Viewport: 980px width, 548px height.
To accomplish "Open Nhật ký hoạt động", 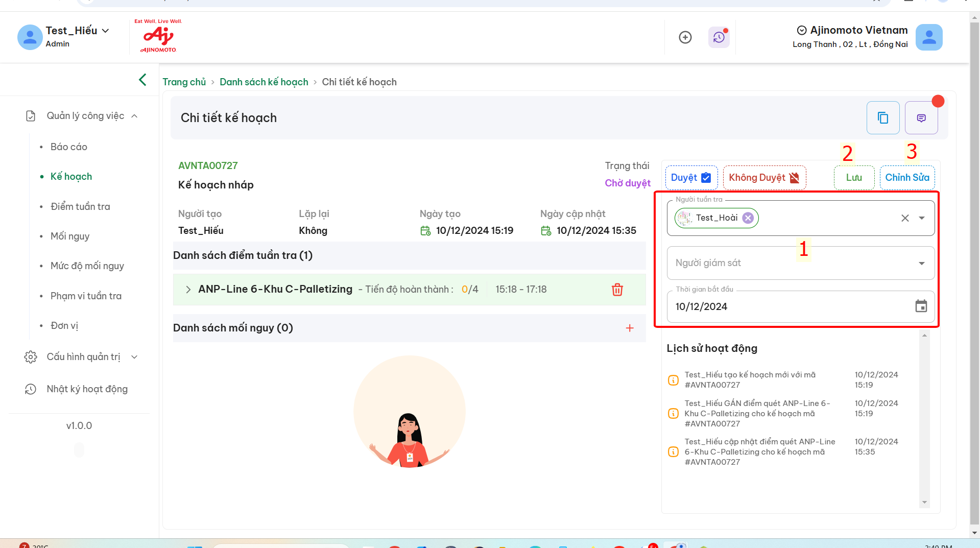I will (x=87, y=389).
